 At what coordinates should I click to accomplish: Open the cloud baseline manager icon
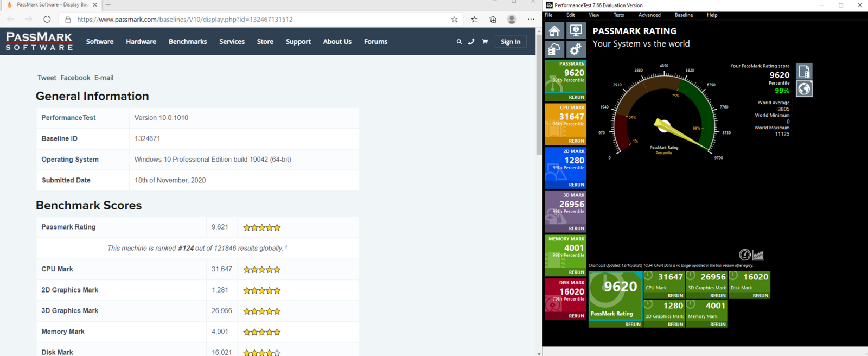click(554, 49)
